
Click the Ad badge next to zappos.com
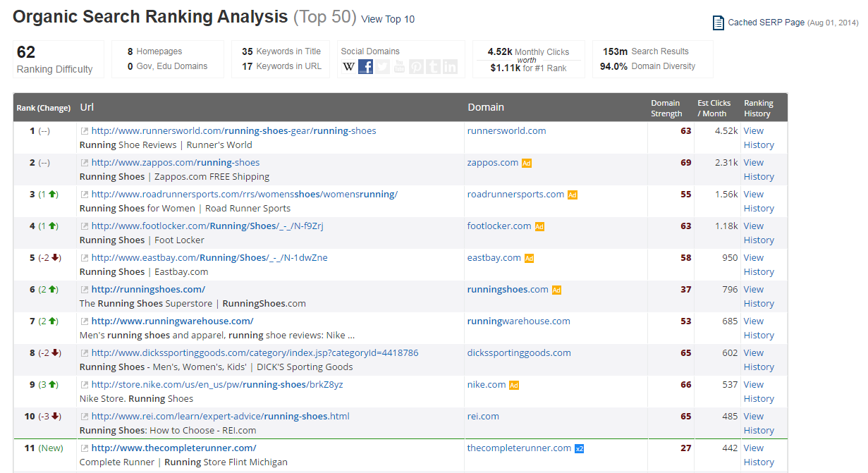tap(527, 162)
